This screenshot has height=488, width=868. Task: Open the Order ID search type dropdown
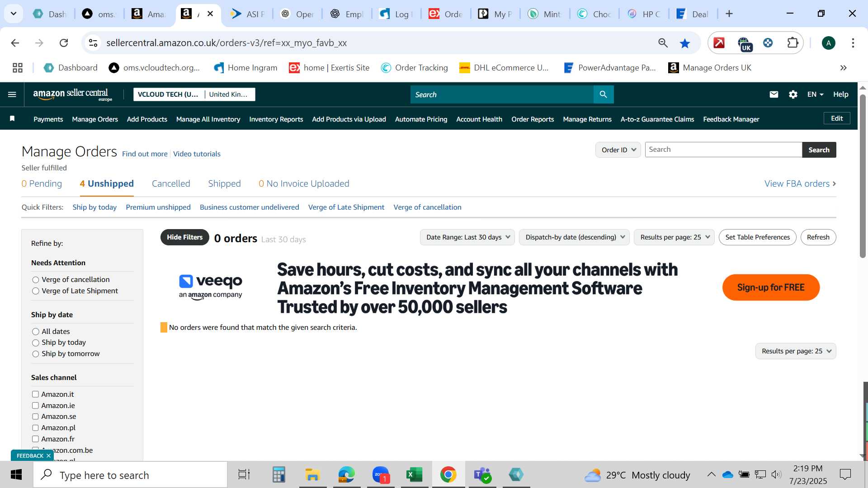click(x=618, y=150)
